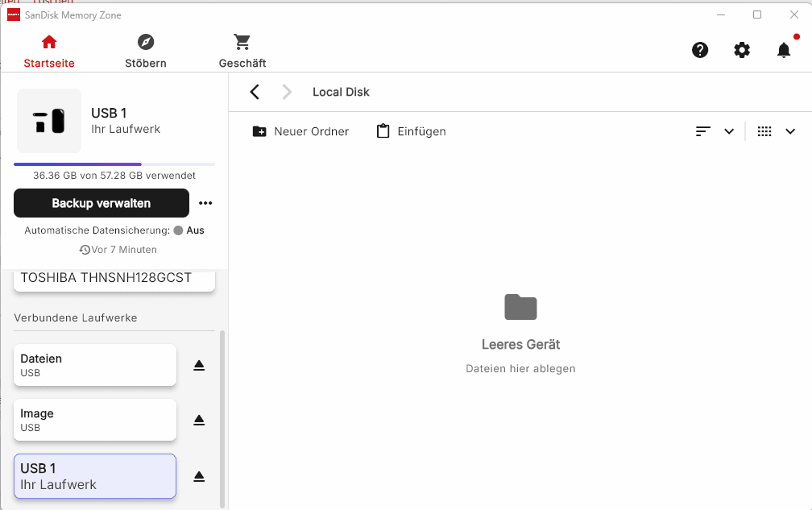This screenshot has height=510, width=812.
Task: Open the Geschäft shop tab
Action: pos(242,52)
